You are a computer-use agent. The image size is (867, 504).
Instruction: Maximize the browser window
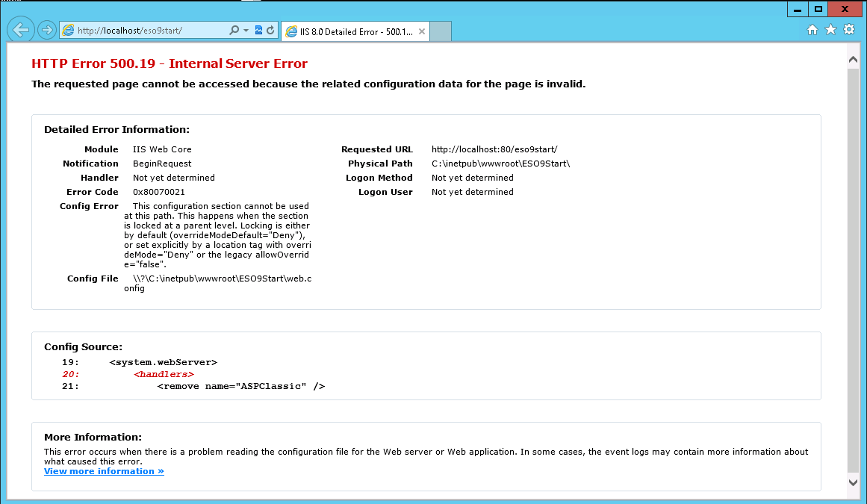click(x=818, y=9)
